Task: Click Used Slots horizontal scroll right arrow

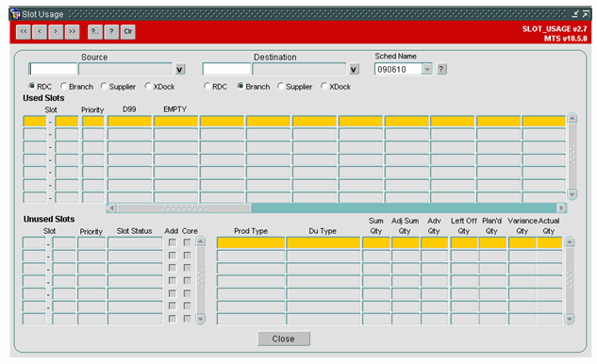Action: tap(561, 207)
